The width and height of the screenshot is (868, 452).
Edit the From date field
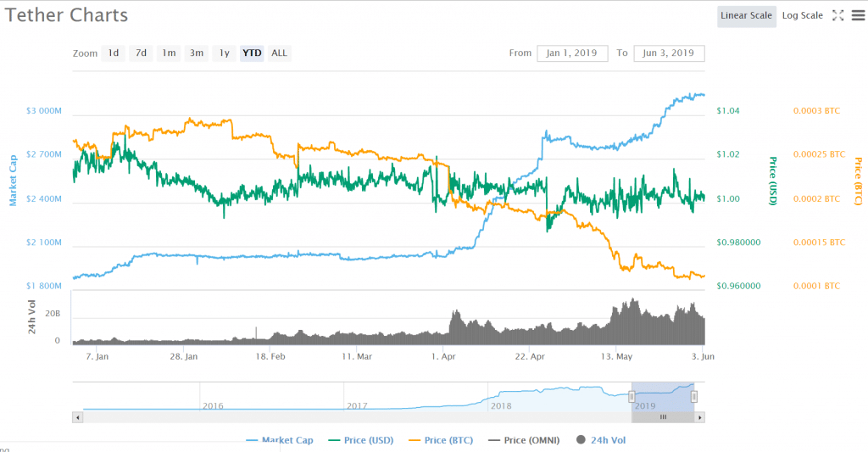point(572,53)
